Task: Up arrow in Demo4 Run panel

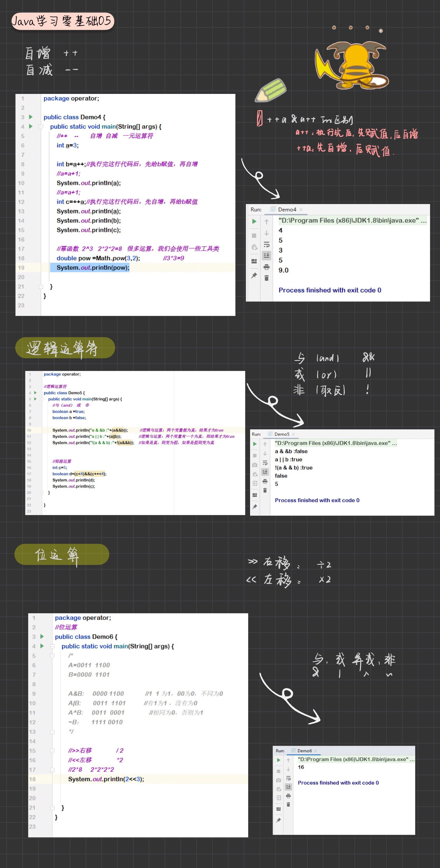Action: pyautogui.click(x=266, y=222)
